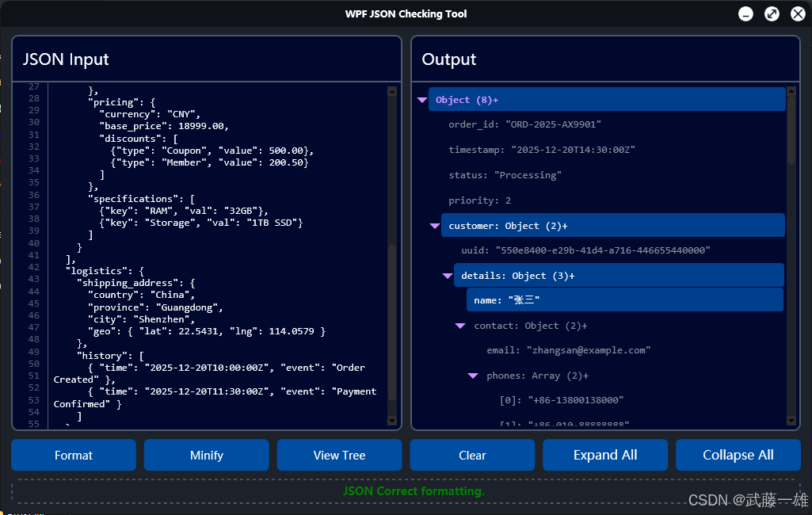Select the phones: Array (2)+ node
The height and width of the screenshot is (515, 812).
pyautogui.click(x=538, y=376)
